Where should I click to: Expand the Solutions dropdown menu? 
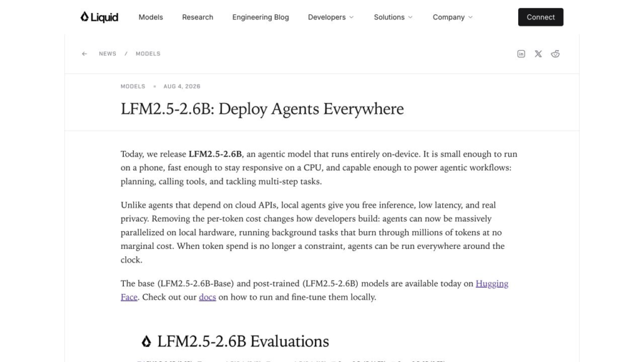click(393, 17)
